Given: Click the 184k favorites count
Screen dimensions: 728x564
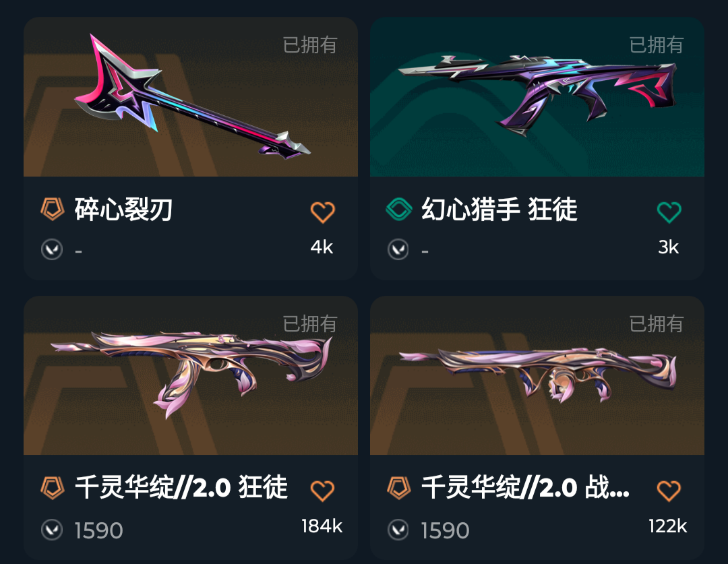Looking at the screenshot, I should click(322, 526).
